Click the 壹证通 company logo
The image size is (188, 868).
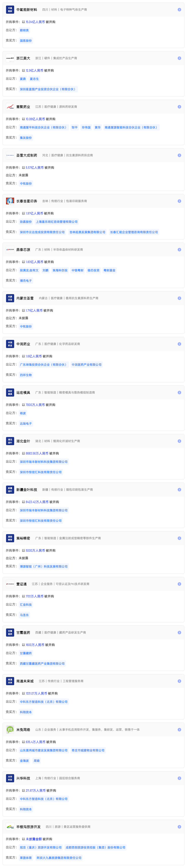coord(10,584)
